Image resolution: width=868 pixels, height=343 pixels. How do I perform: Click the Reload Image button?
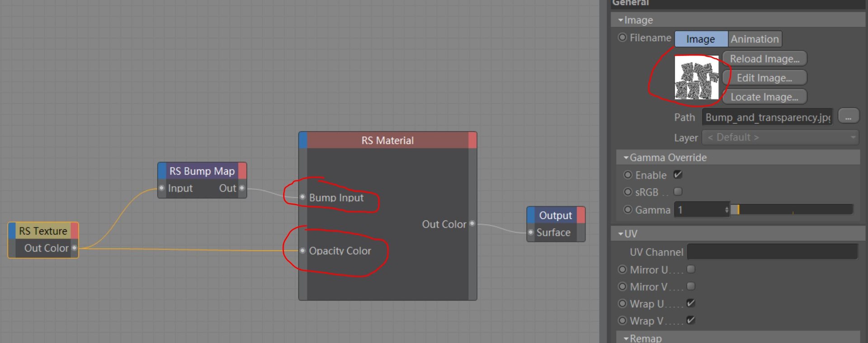(x=764, y=59)
